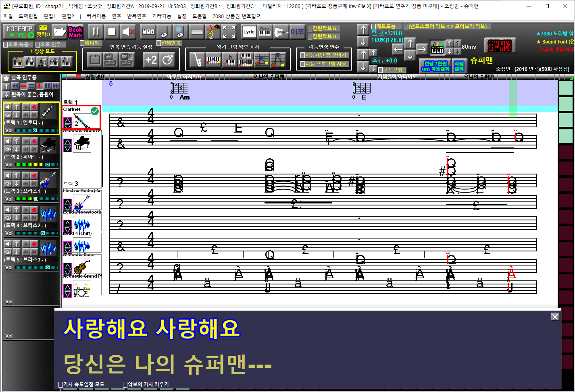Pause playback with the pause button

(96, 31)
